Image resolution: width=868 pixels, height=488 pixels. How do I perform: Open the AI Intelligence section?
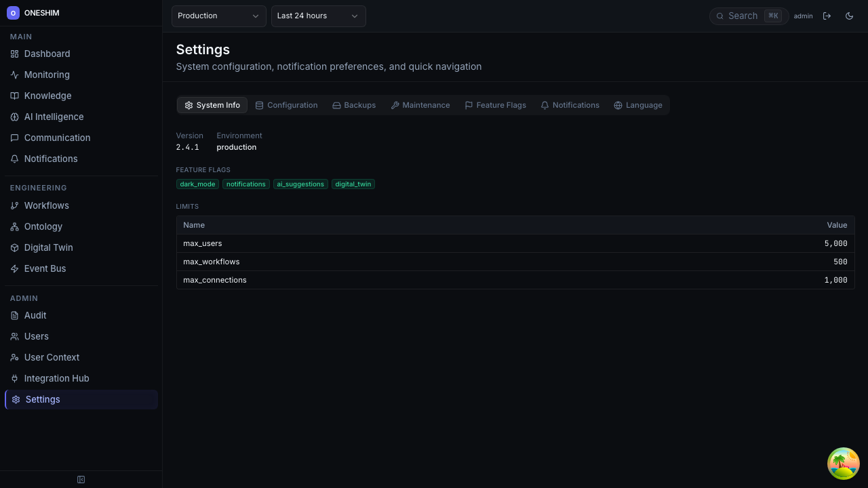54,117
